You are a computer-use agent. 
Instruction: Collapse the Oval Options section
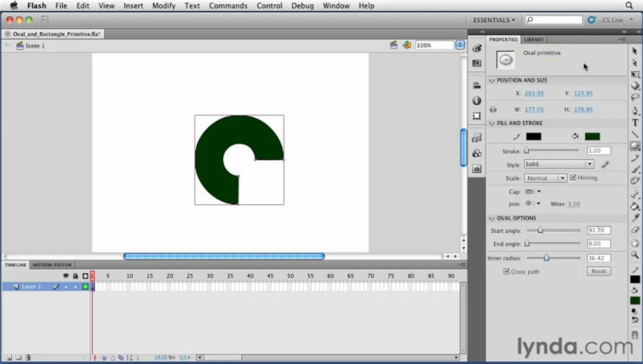[x=492, y=218]
